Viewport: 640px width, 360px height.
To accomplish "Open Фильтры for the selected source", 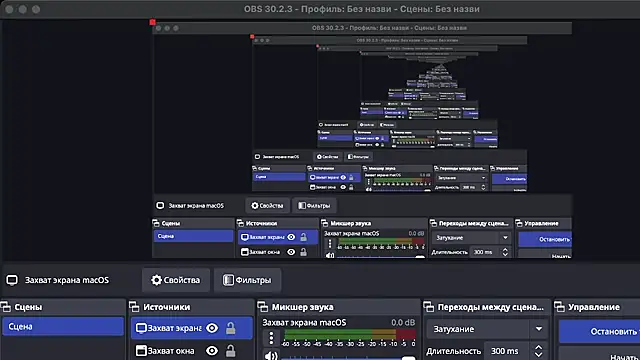I will (x=247, y=280).
